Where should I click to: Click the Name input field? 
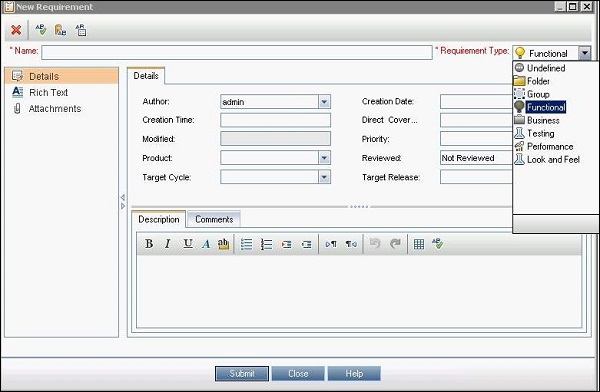237,52
